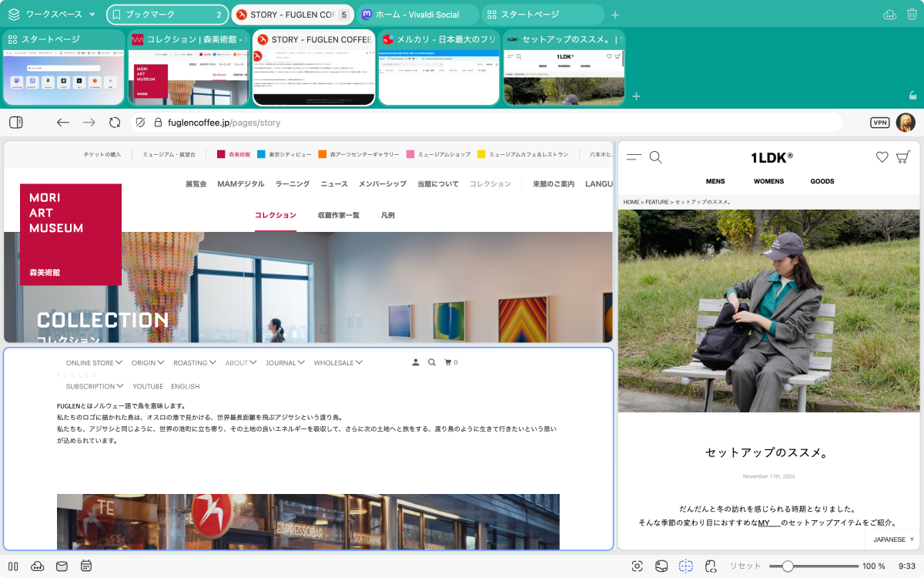924x578 pixels.
Task: Expand the ONLINE STORE menu
Action: coord(94,362)
